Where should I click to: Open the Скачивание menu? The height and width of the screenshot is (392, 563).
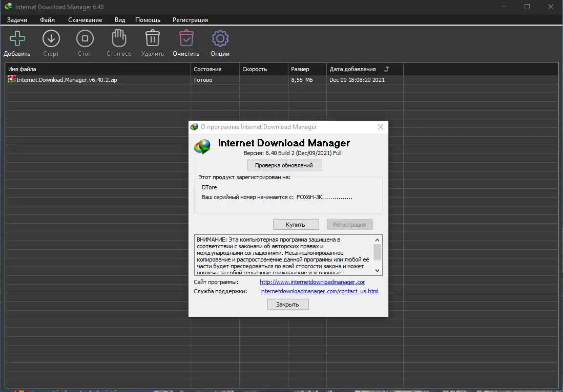click(x=85, y=20)
